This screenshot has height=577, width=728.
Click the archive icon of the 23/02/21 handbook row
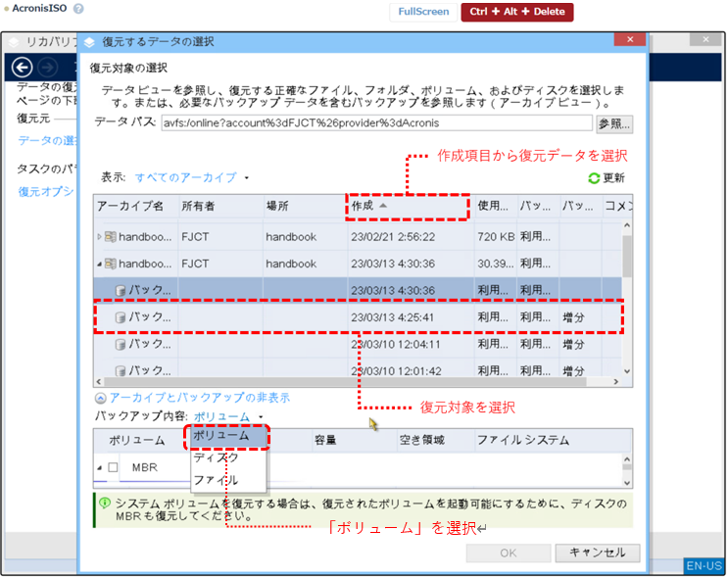(111, 237)
